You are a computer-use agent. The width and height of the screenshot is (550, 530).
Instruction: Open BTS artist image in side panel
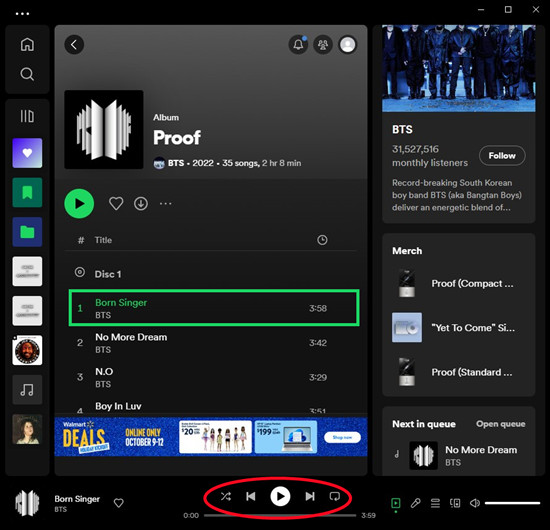point(459,68)
